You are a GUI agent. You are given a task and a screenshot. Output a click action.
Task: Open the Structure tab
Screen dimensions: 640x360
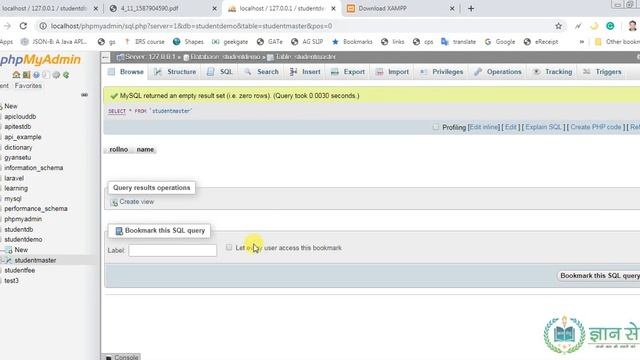[175, 72]
